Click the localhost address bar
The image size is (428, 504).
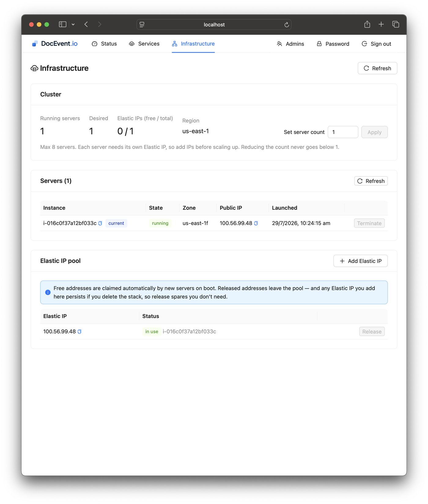[x=214, y=24]
